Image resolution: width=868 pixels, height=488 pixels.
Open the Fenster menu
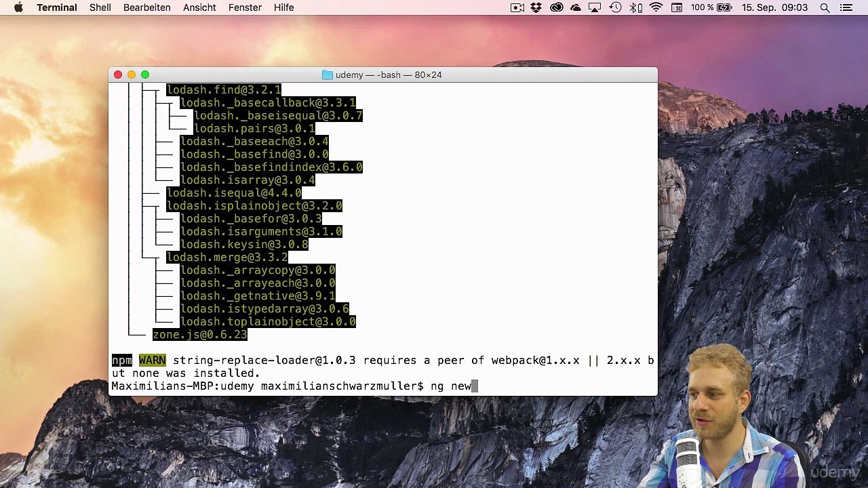coord(245,7)
